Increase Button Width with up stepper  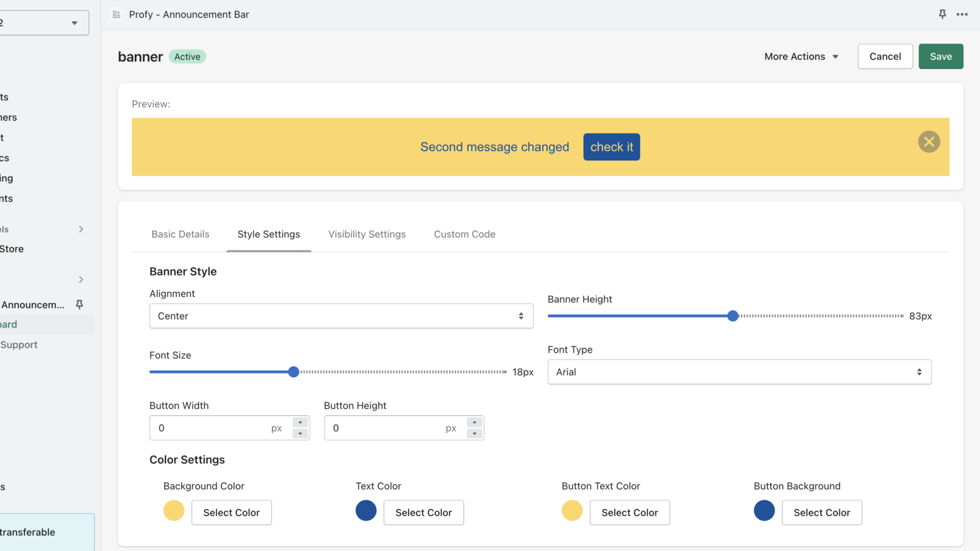(x=300, y=422)
